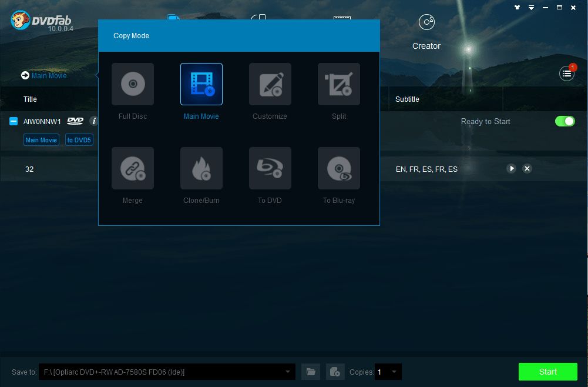Collapse the AIW0NNW1 source entry

14,121
